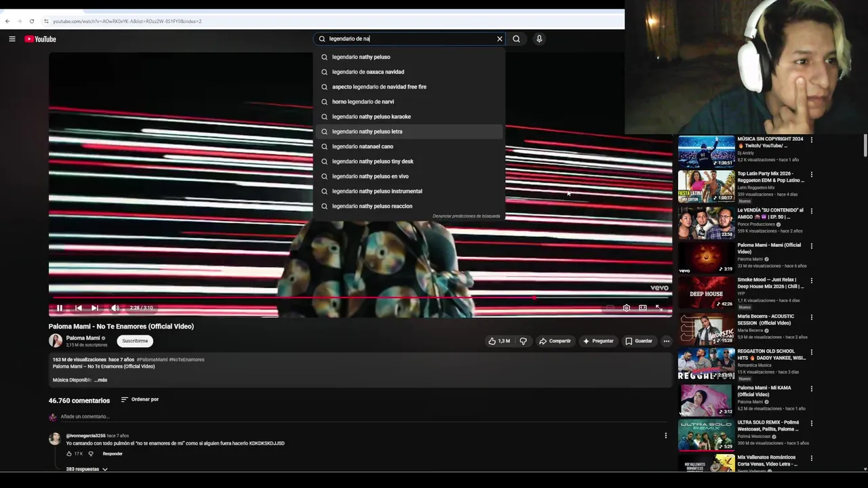Open the 'Ordenar por' comments sort dropdown
Viewport: 868px width, 488px height.
(140, 399)
